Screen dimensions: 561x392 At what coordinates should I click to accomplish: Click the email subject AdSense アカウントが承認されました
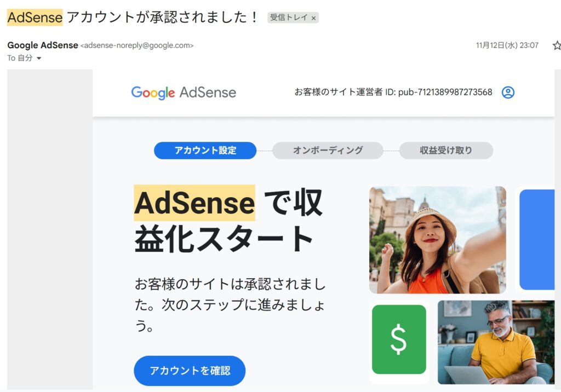(x=133, y=17)
